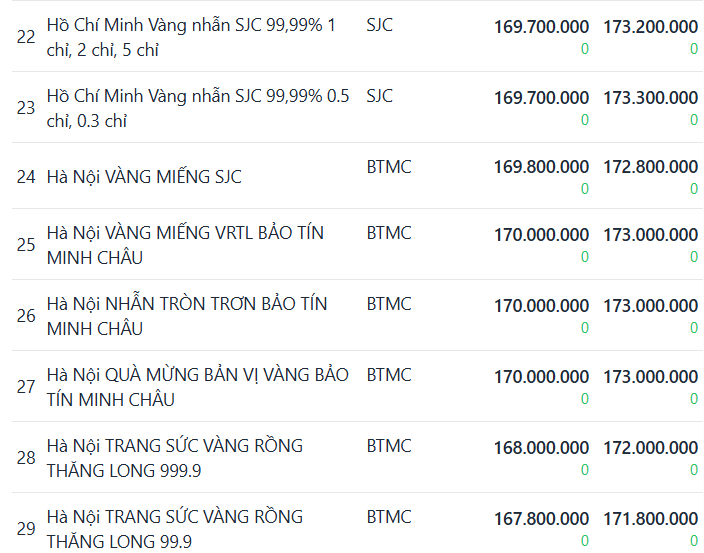Click the BTMC brand in row 24
This screenshot has width=704, height=553.
click(389, 167)
